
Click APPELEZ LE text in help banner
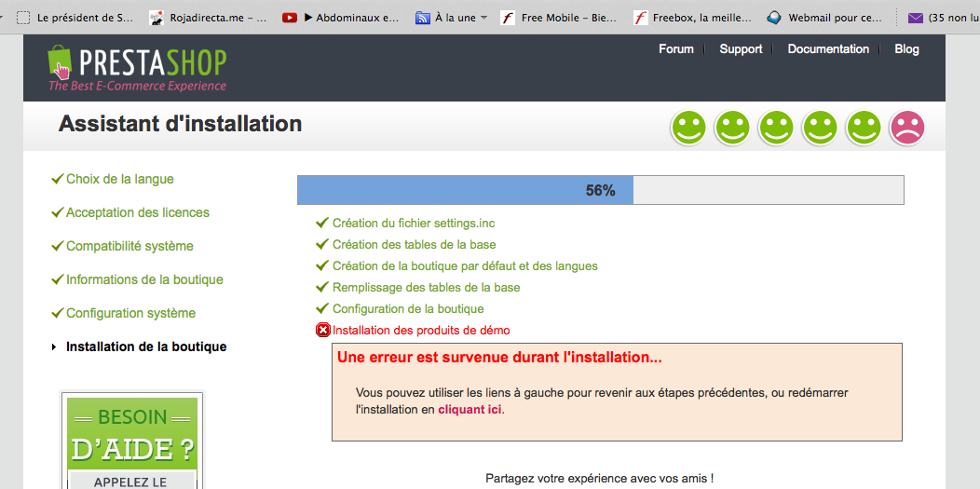point(130,482)
